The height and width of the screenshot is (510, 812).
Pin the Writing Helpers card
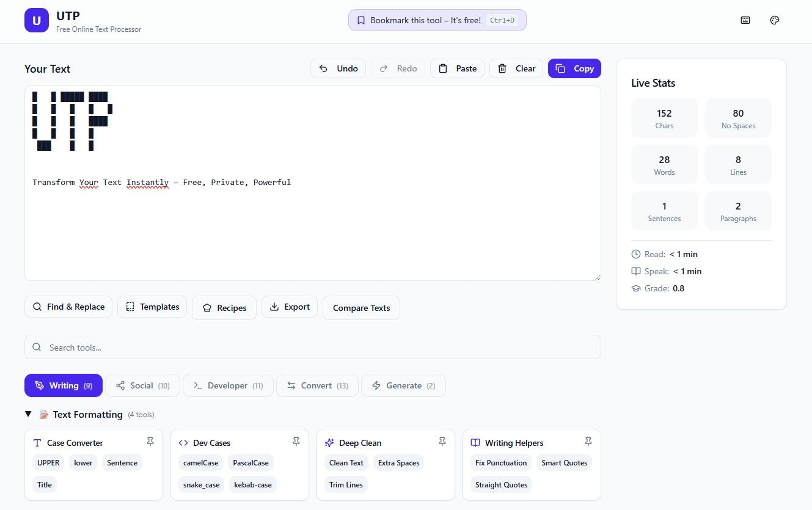coord(588,441)
